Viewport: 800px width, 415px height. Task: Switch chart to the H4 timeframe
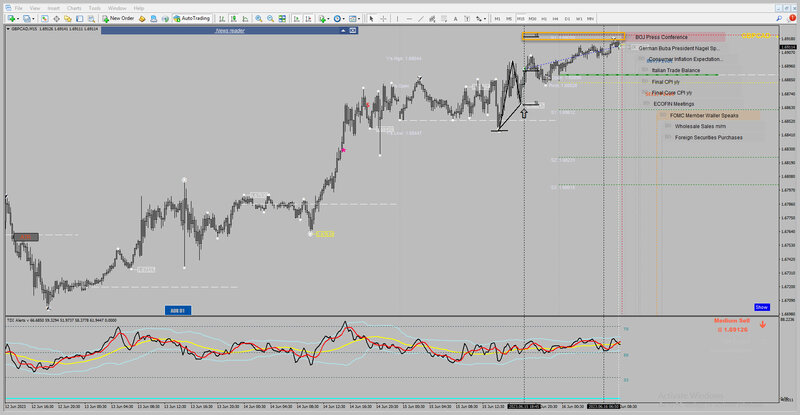[x=556, y=18]
